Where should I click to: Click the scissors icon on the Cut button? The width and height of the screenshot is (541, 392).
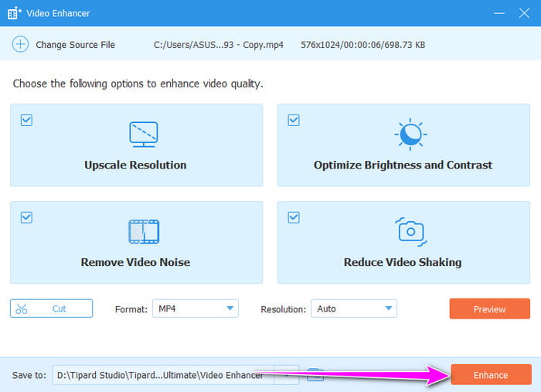(x=21, y=308)
